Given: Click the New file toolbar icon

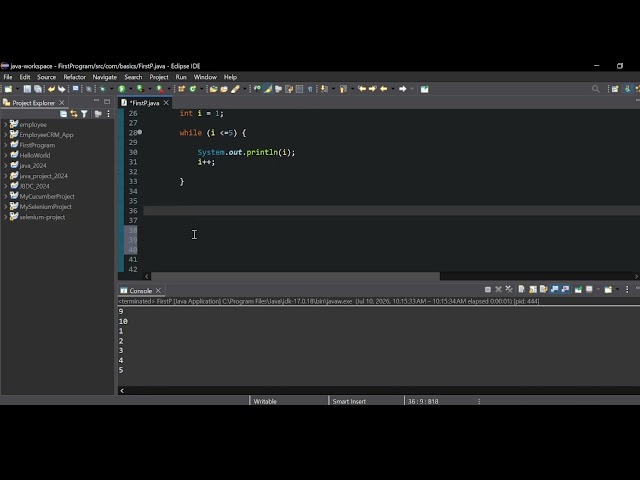Looking at the screenshot, I should click(8, 89).
